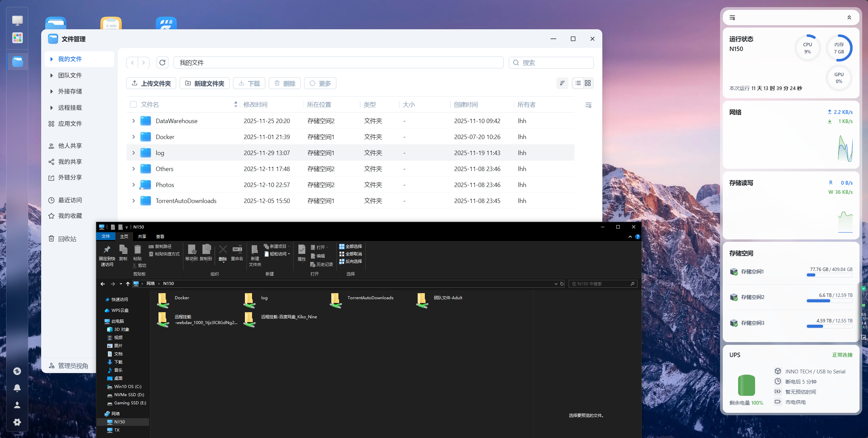The height and width of the screenshot is (438, 868).
Task: Click the 上传文件夹 button
Action: [x=151, y=83]
